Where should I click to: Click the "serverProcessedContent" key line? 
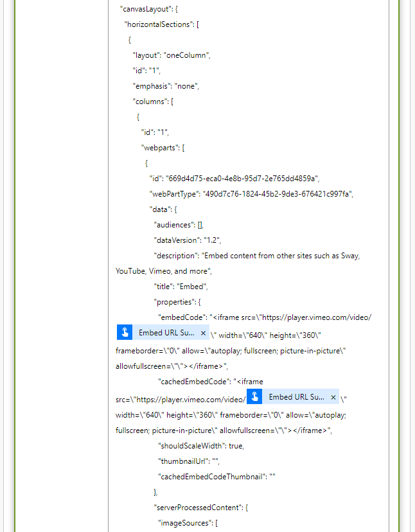pos(200,508)
